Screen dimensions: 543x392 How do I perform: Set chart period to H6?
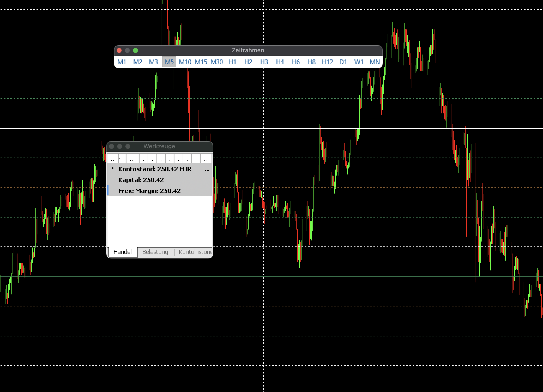[296, 62]
